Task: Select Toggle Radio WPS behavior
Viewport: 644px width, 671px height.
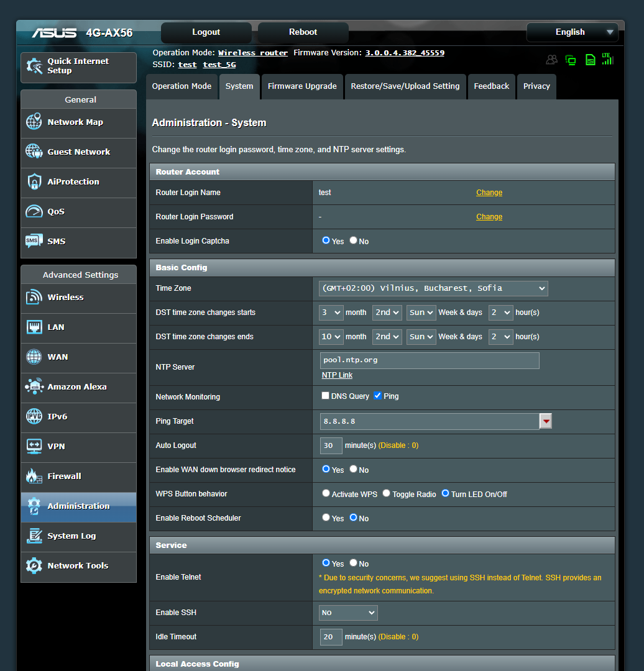Action: click(386, 493)
